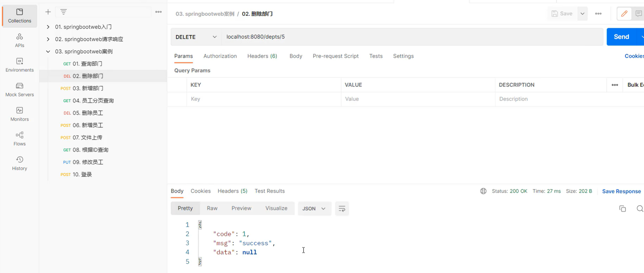644x273 pixels.
Task: Expand the 01. springbootweb入门 collection
Action: tap(48, 27)
